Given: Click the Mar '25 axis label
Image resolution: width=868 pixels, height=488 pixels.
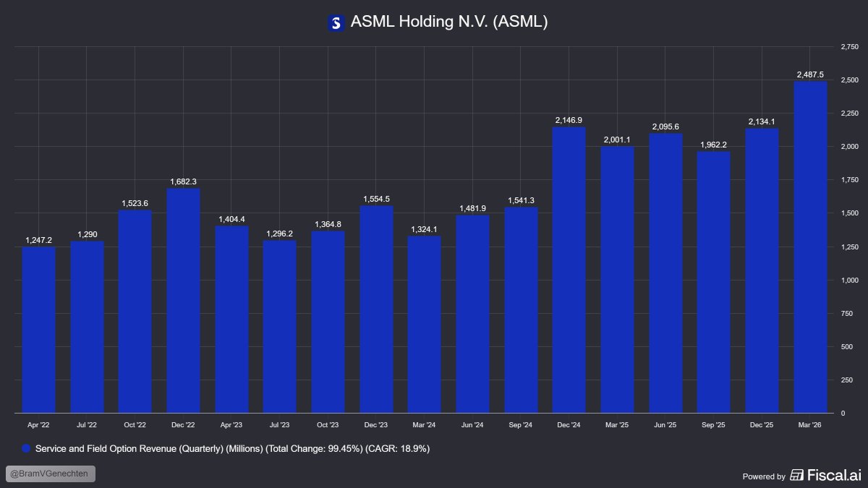Looking at the screenshot, I should pyautogui.click(x=618, y=425).
